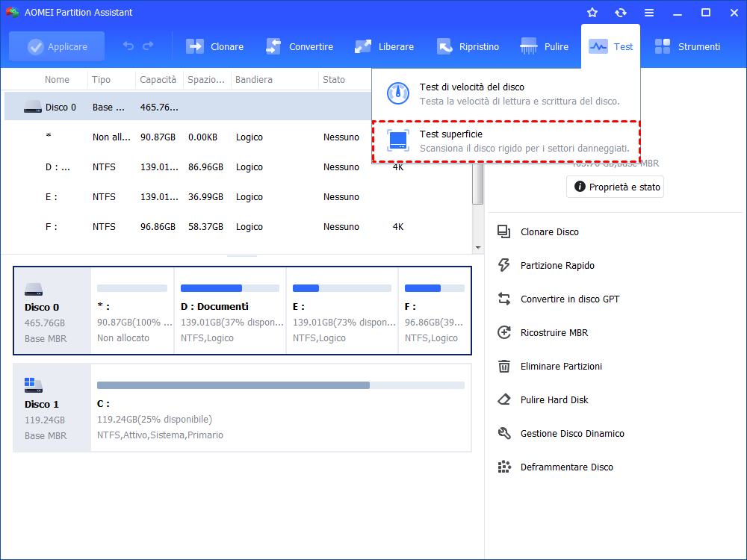The image size is (747, 560).
Task: Click the E: partition usage bar
Action: [342, 288]
